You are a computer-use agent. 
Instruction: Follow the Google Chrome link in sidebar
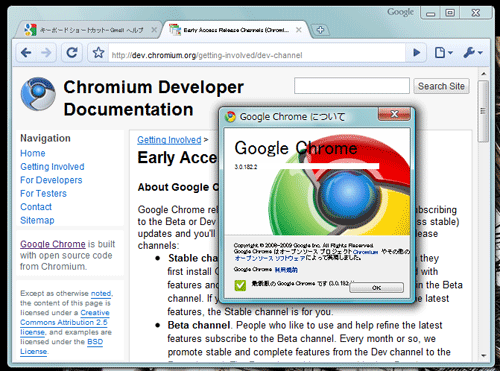pos(53,244)
